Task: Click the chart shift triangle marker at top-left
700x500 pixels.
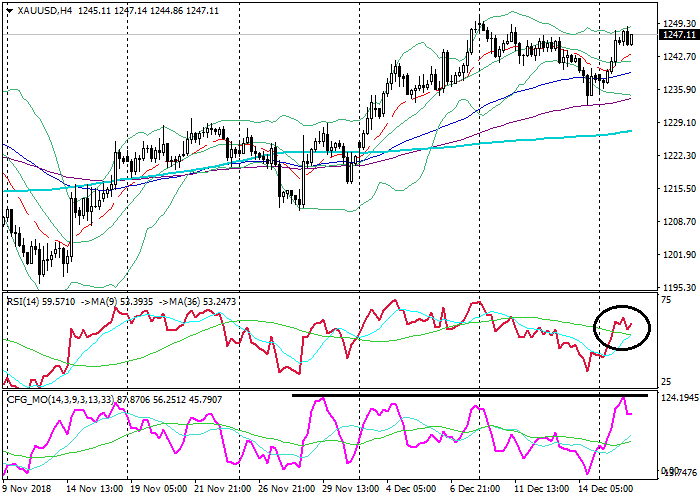Action: tap(8, 8)
